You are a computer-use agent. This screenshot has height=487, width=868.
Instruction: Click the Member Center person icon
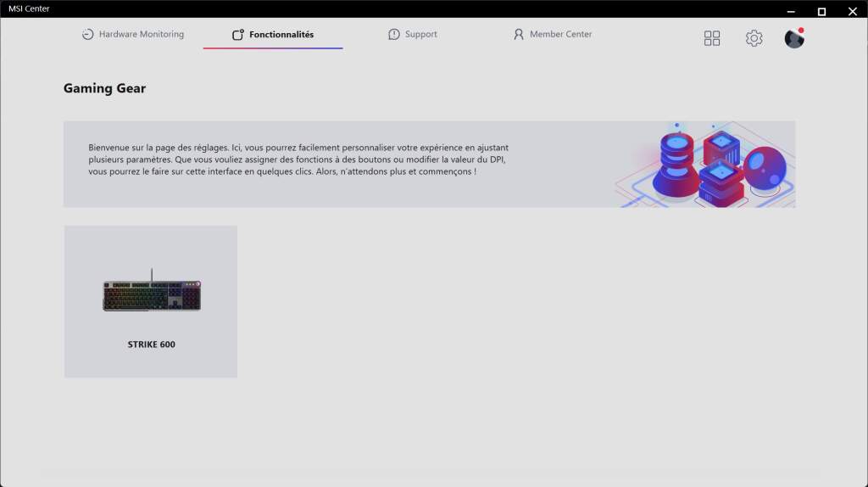[519, 35]
